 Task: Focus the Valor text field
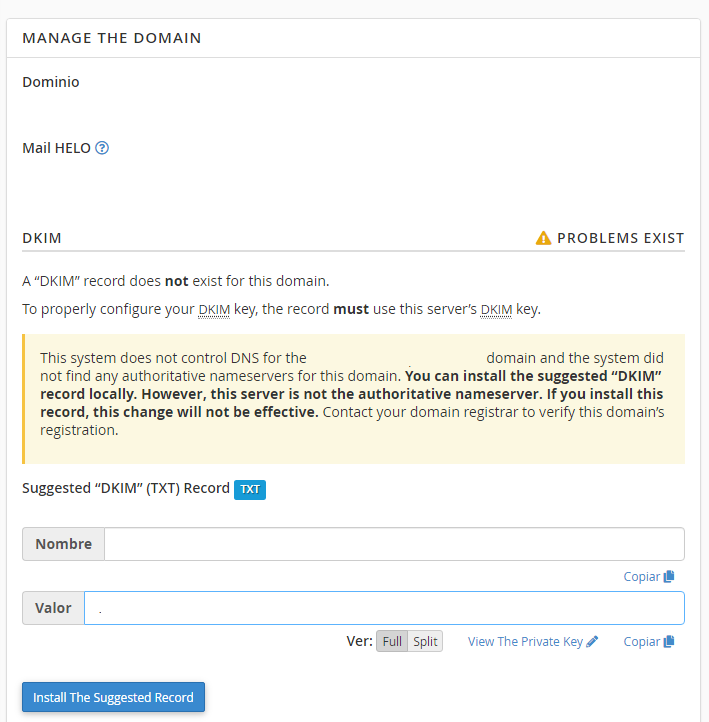[x=384, y=608]
